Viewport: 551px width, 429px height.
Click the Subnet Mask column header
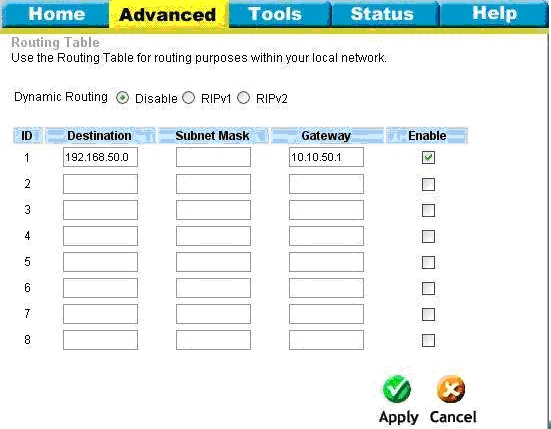pos(213,136)
